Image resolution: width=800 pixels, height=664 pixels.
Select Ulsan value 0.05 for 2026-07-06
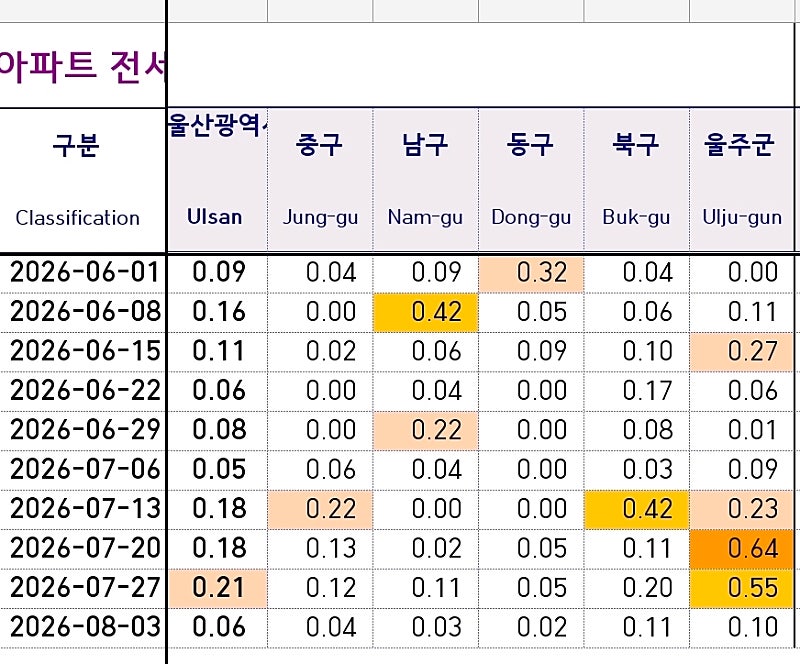[217, 470]
